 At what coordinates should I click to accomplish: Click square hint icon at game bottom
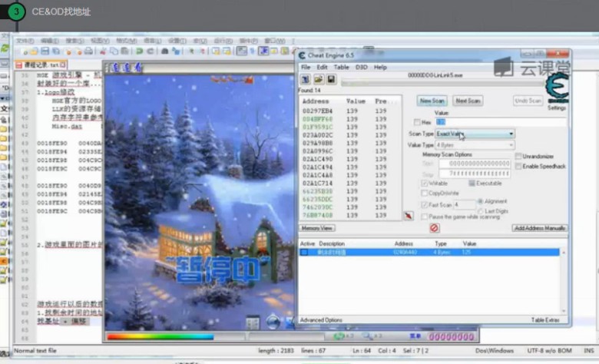(253, 323)
